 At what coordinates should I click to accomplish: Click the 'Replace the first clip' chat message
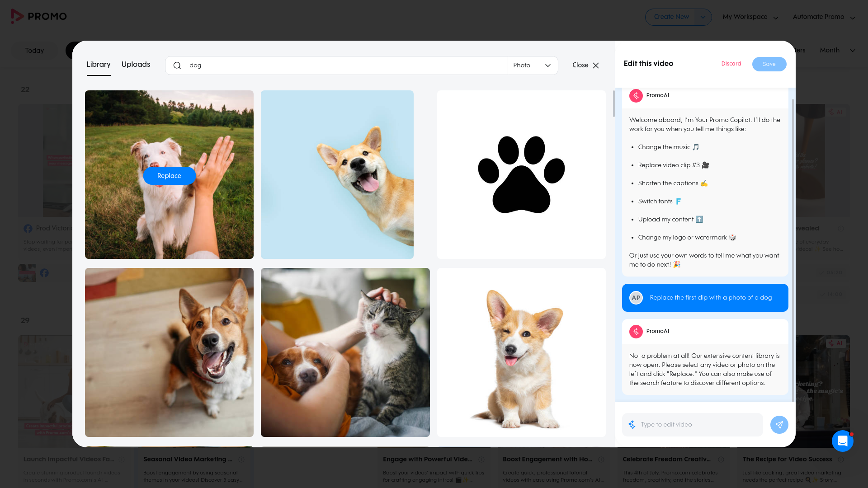click(705, 298)
